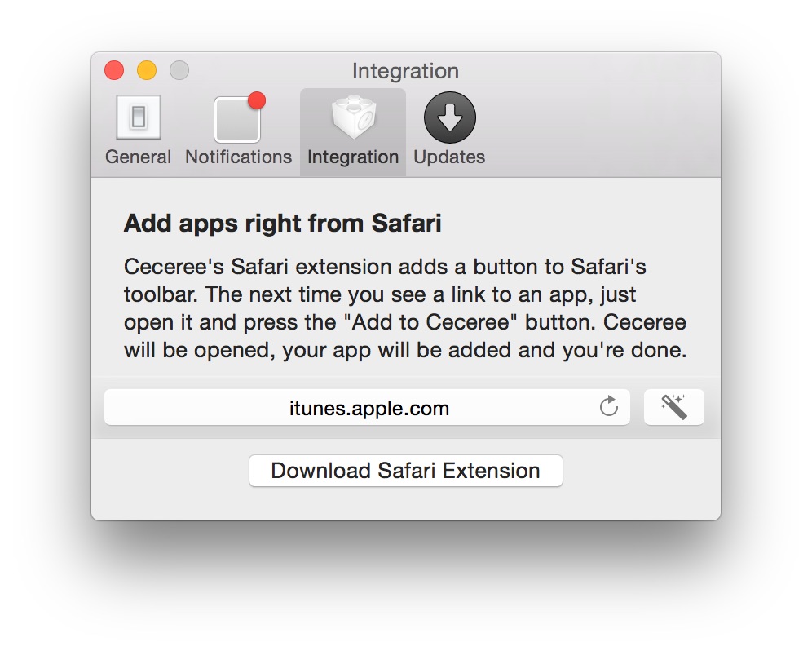Screen dimensions: 812x651
Task: Click the "Add apps right from Safari" heading
Action: (282, 224)
